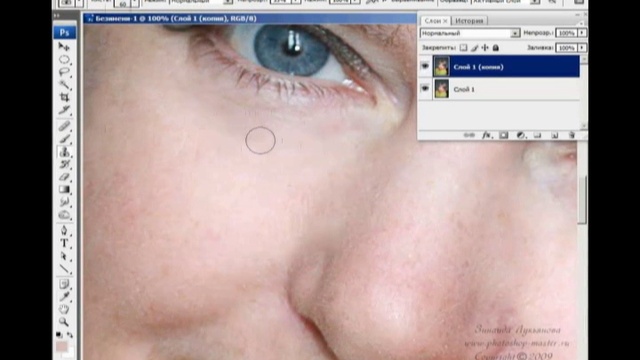Select the Lasso tool
This screenshot has width=640, height=360.
(64, 72)
